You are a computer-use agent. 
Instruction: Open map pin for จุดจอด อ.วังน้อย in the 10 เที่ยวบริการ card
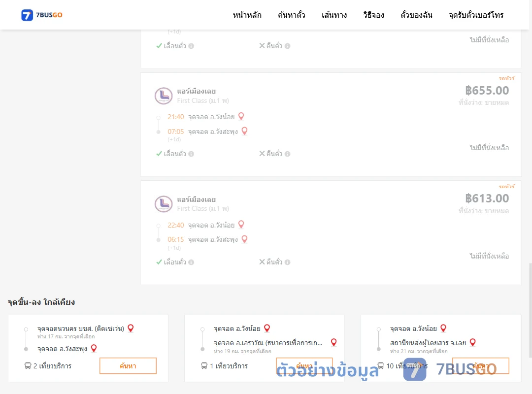[x=443, y=328]
